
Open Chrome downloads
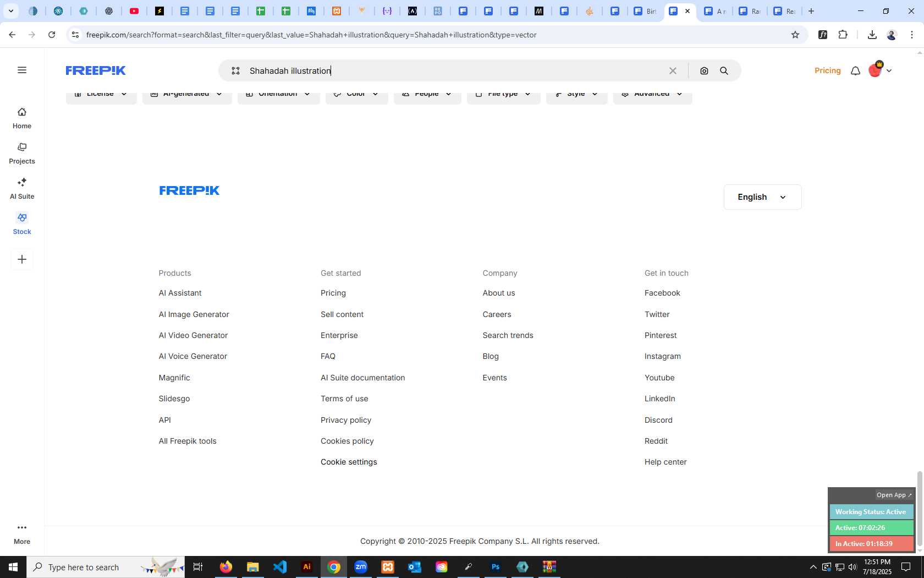pyautogui.click(x=872, y=35)
